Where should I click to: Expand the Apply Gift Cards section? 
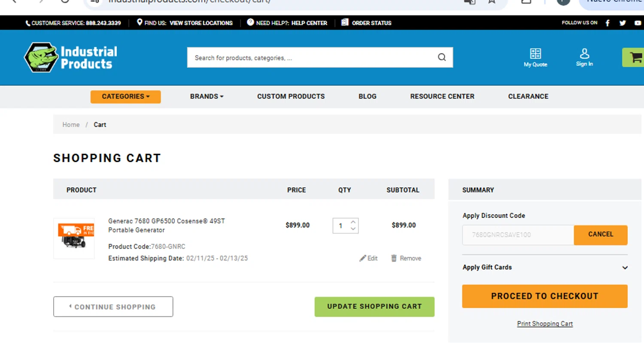tap(625, 268)
